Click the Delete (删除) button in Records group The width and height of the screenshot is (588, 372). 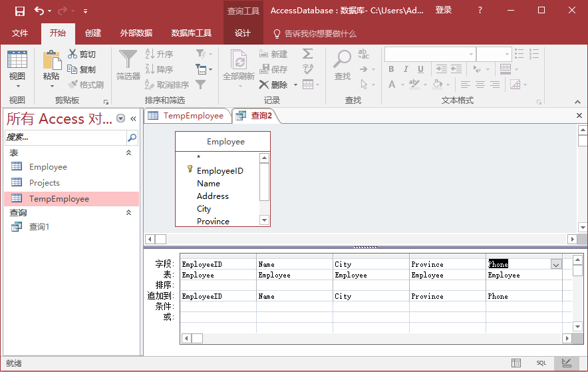[273, 85]
